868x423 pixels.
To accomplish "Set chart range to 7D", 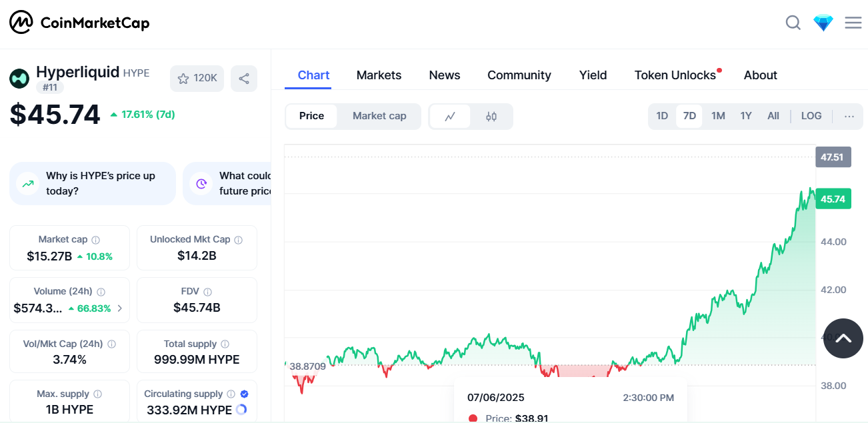I will [x=689, y=116].
